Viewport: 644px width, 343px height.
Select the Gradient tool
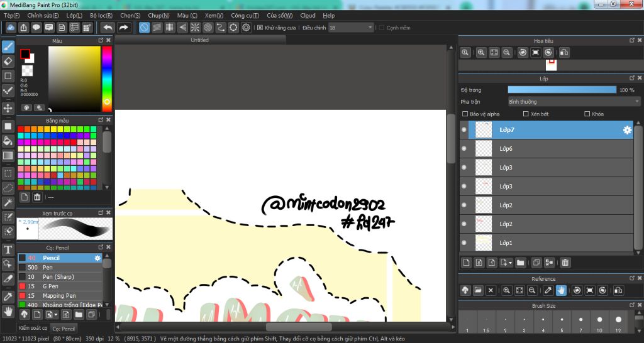[8, 156]
